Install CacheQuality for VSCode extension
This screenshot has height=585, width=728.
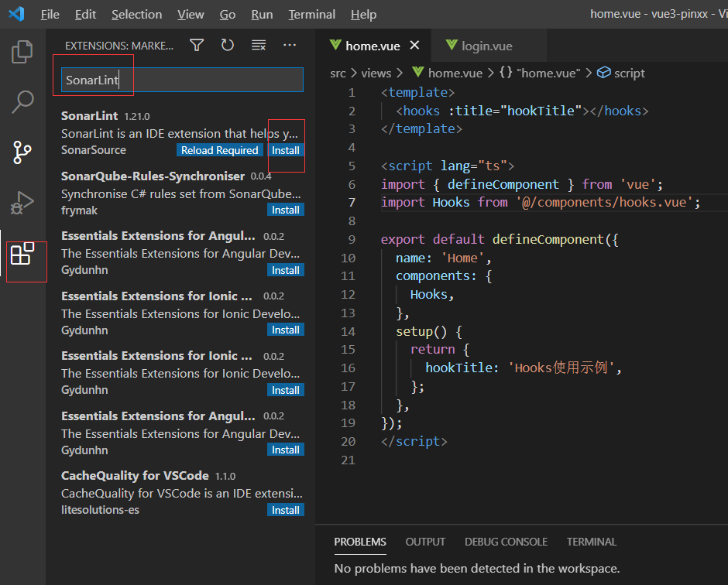(286, 510)
